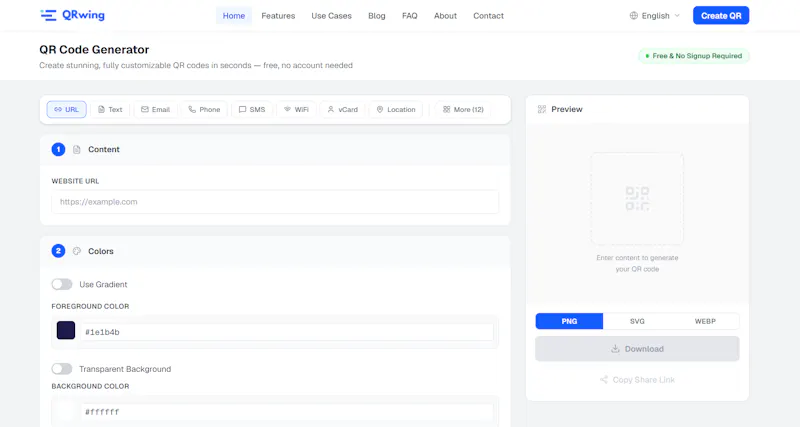The image size is (800, 427).
Task: Click the Create QR button
Action: pyautogui.click(x=721, y=16)
